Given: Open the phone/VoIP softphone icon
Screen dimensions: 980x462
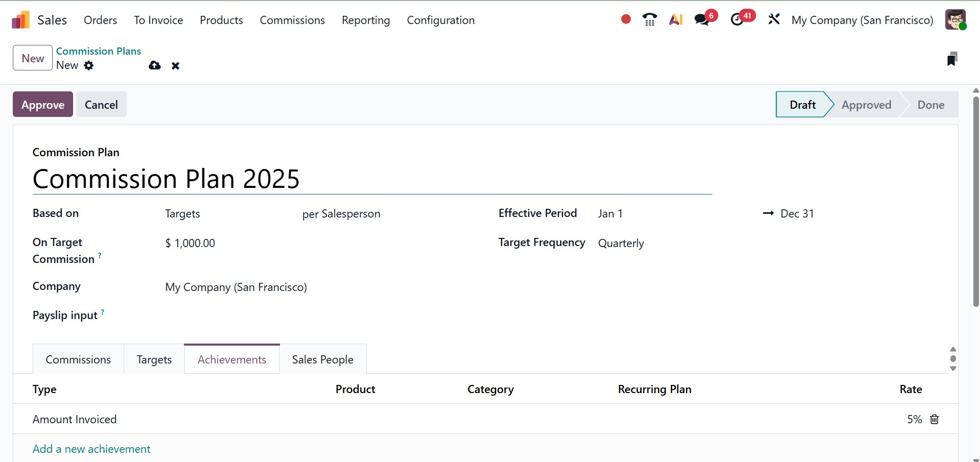Looking at the screenshot, I should 649,19.
